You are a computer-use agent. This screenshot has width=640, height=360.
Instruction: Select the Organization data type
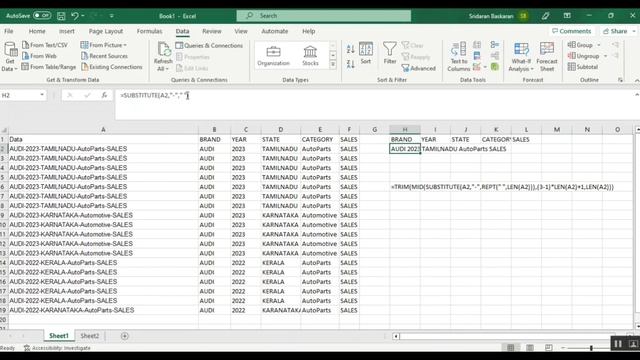pos(273,56)
